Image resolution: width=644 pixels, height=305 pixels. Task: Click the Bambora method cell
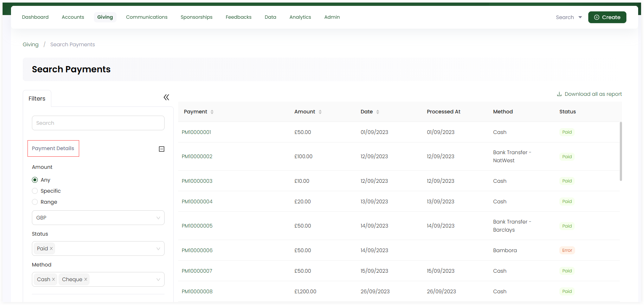tap(505, 250)
